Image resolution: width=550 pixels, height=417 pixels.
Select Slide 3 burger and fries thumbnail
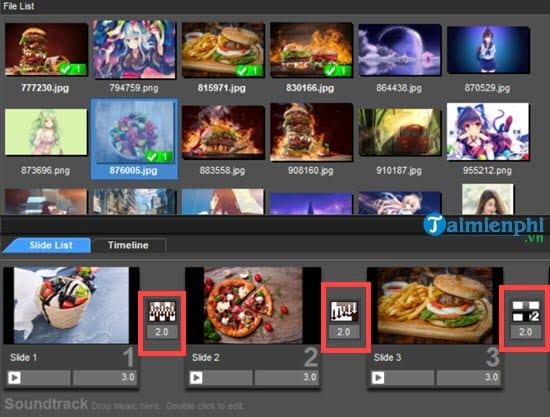(435, 305)
